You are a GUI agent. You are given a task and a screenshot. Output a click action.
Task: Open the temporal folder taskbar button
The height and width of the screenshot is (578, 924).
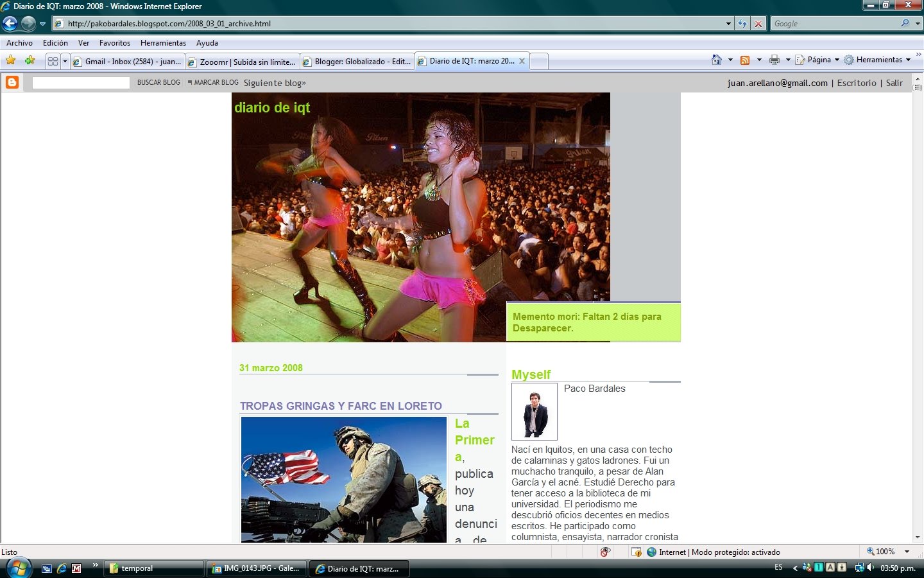coord(153,568)
